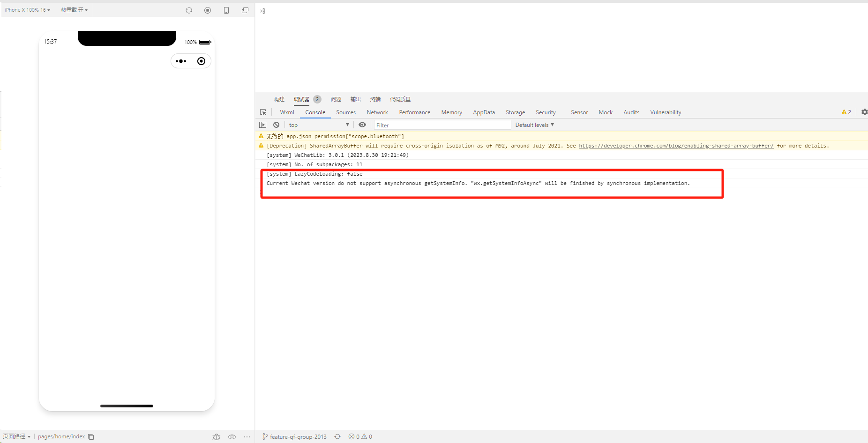
Task: Open the Audits devtools tab
Action: 631,112
